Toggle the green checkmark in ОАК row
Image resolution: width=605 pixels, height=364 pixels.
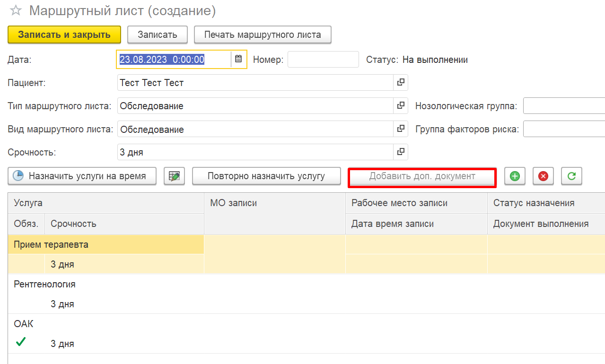click(x=21, y=343)
